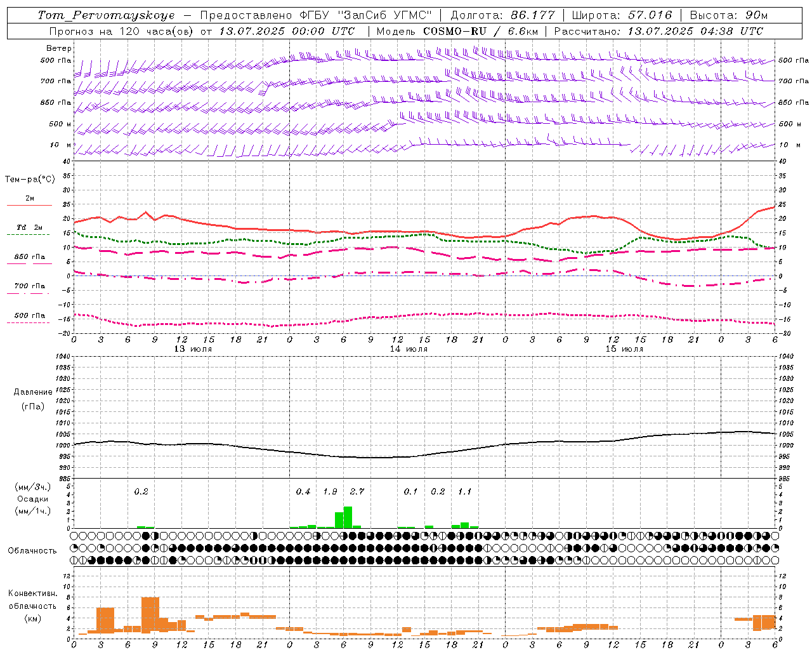This screenshot has height=650, width=812.
Task: Click the 0.4 precipitation total value
Action: (x=303, y=492)
